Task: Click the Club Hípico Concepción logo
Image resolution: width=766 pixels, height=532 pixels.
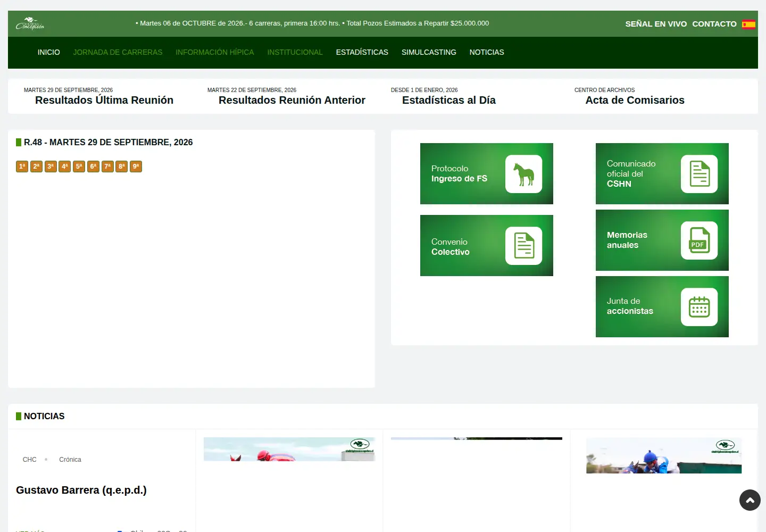Action: (x=30, y=24)
